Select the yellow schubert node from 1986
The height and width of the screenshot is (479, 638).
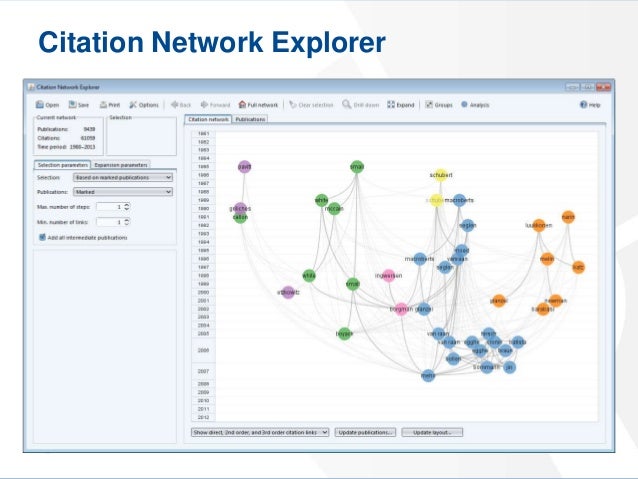441,175
